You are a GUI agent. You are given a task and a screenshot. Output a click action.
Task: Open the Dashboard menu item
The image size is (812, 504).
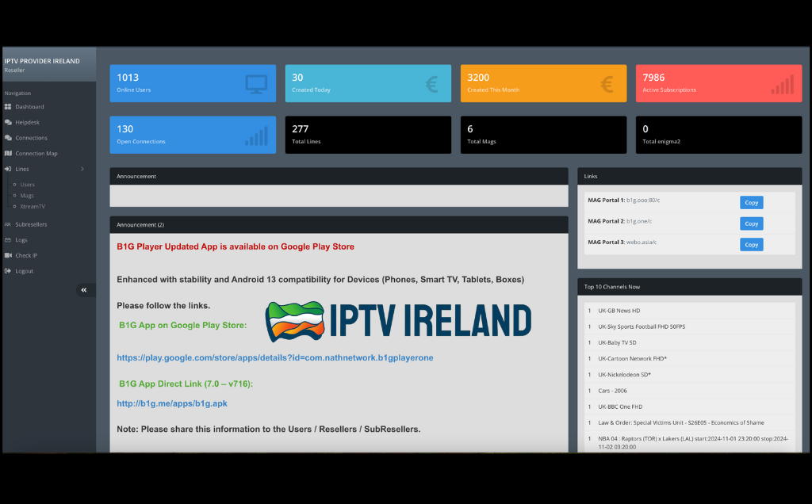pyautogui.click(x=29, y=107)
